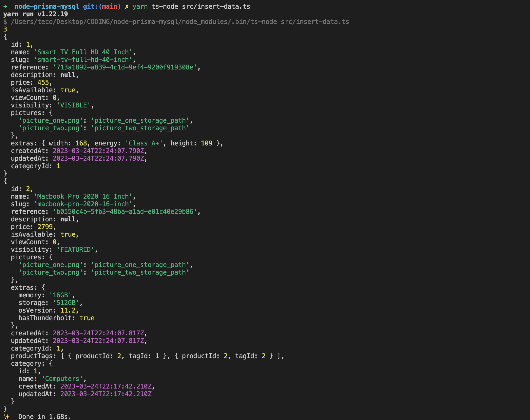
Task: Click category updatedAt 2023-03-24T22:17:42.210Z
Action: click(x=106, y=394)
